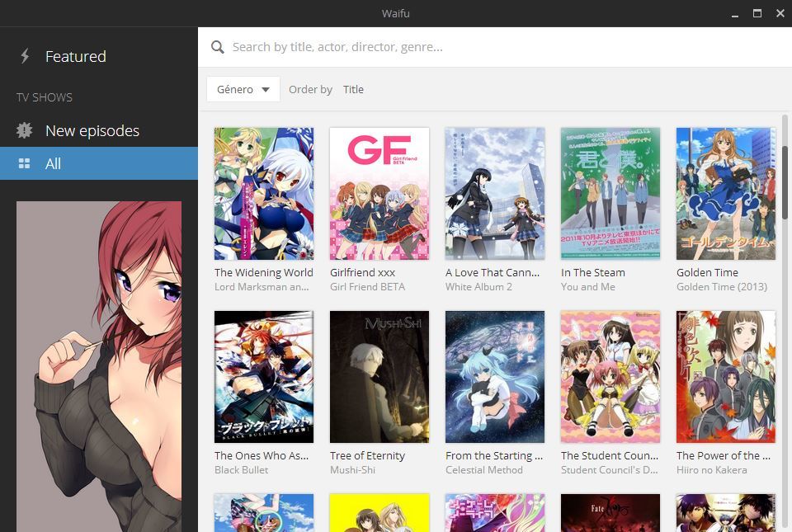Click the title "In The Steam"
792x532 pixels.
(593, 272)
